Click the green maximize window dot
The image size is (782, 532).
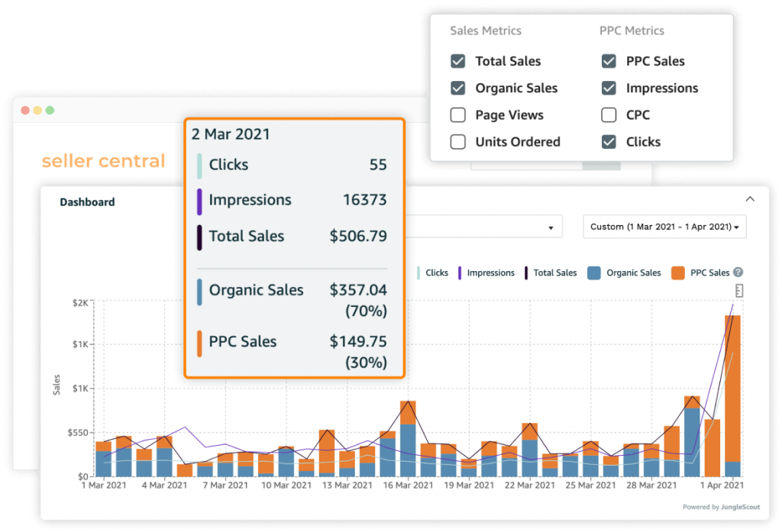[x=50, y=110]
